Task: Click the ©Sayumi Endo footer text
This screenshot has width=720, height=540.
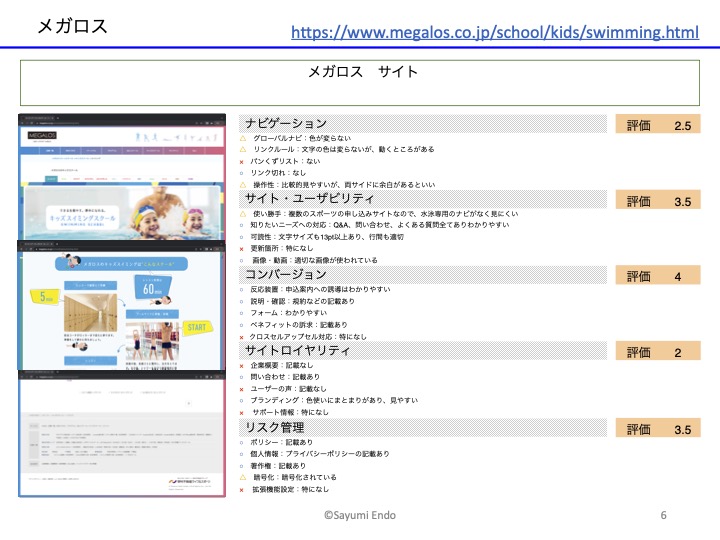Action: coord(360,514)
